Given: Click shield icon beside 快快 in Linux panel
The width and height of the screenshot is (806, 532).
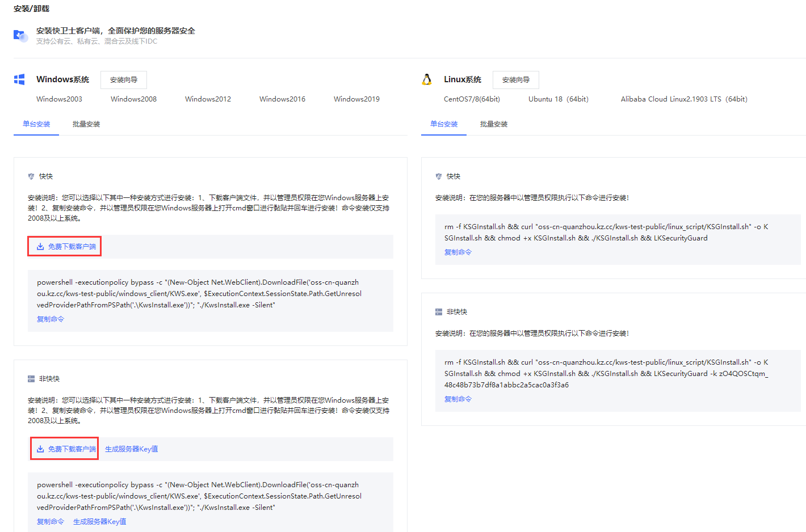Looking at the screenshot, I should [439, 176].
